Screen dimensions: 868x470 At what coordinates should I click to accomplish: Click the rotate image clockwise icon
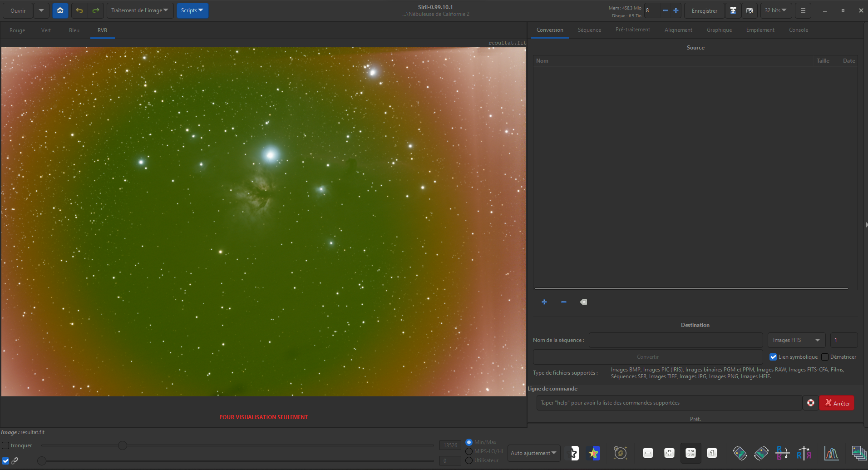pos(761,453)
